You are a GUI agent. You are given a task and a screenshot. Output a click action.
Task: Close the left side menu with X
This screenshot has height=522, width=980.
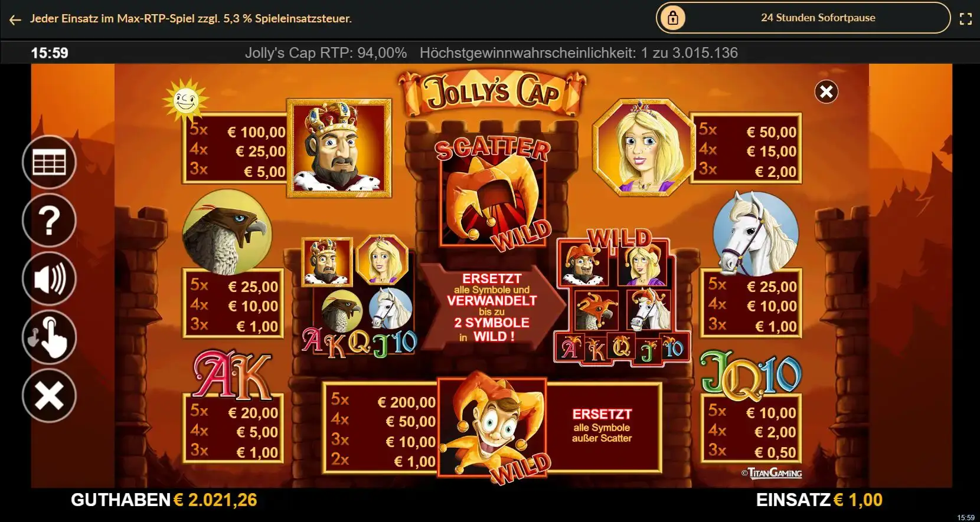[49, 396]
